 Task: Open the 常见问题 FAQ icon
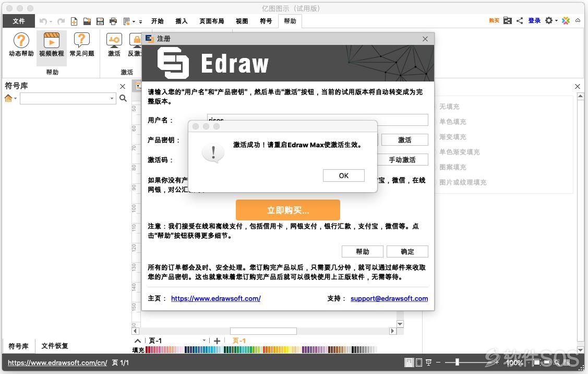click(x=82, y=44)
